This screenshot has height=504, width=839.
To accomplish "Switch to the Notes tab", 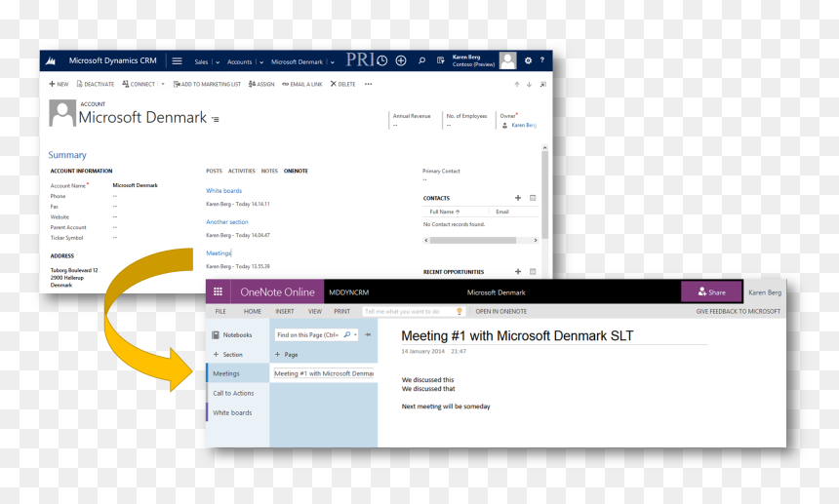I will [269, 171].
